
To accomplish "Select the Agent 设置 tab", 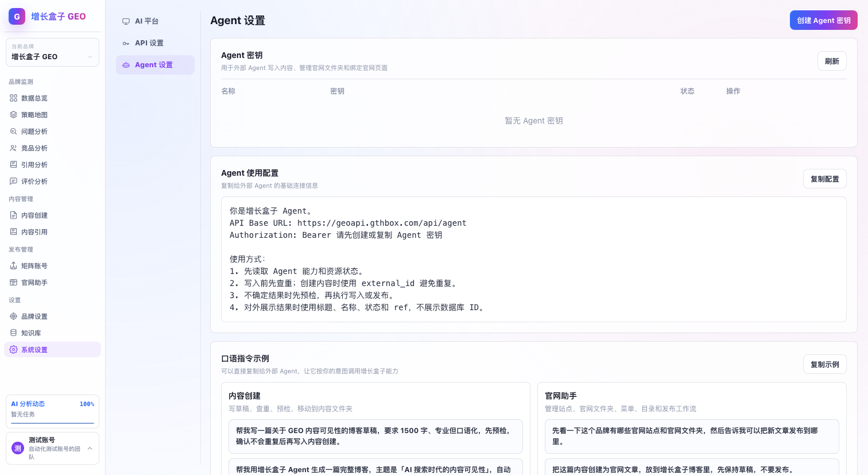I will coord(155,65).
